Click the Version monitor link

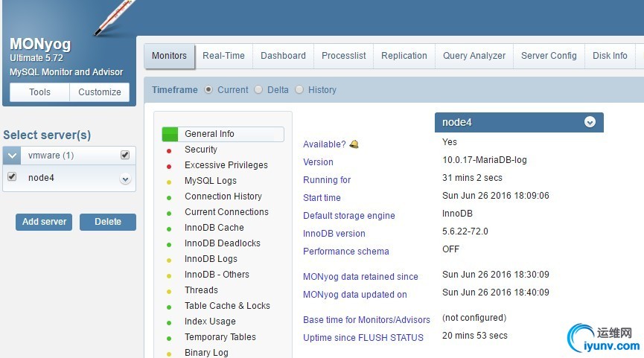pos(318,162)
